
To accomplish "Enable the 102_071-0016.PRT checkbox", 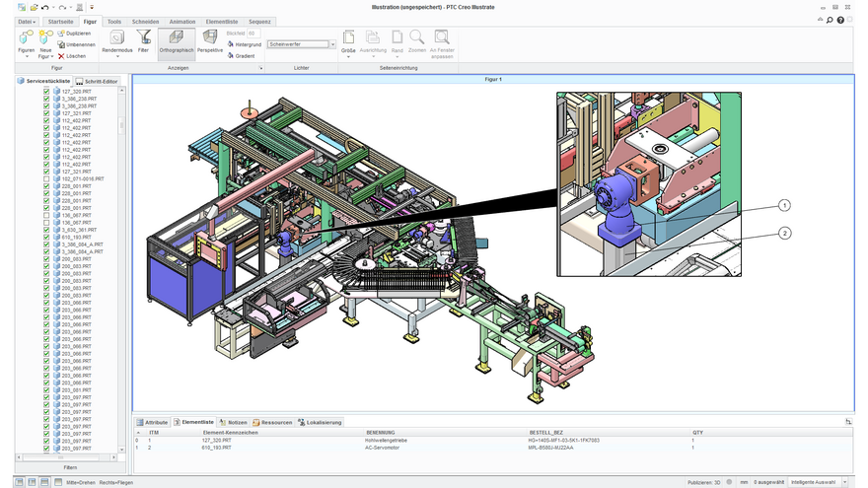I will click(46, 178).
